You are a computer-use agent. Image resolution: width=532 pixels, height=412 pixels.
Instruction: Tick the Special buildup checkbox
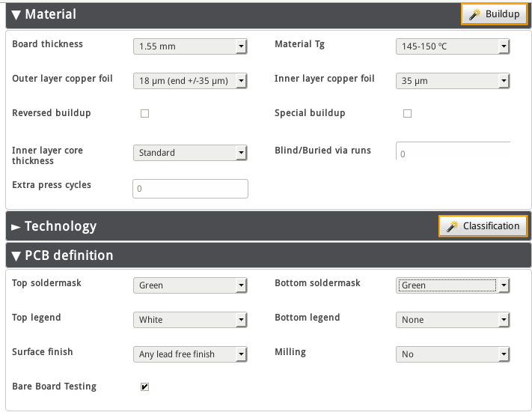(407, 113)
